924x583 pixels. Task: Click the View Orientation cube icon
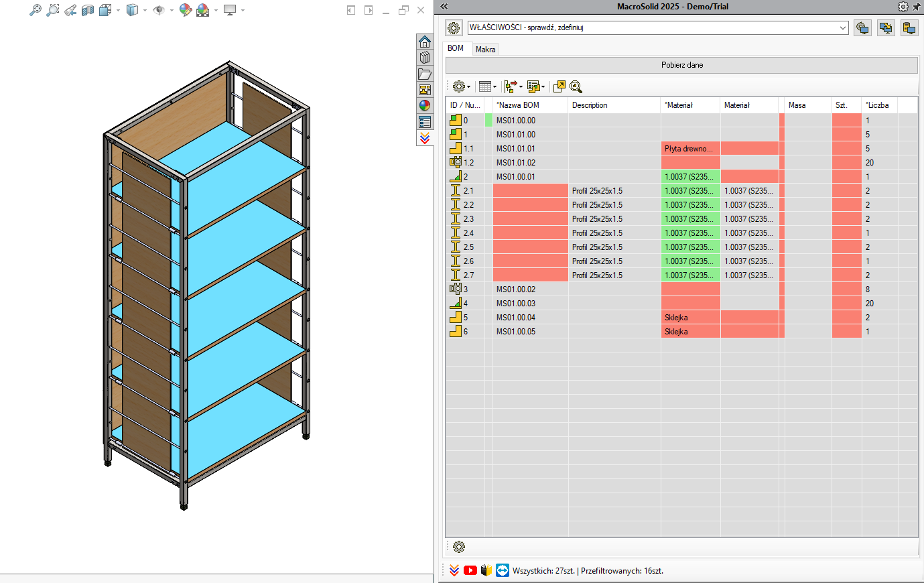(x=105, y=10)
